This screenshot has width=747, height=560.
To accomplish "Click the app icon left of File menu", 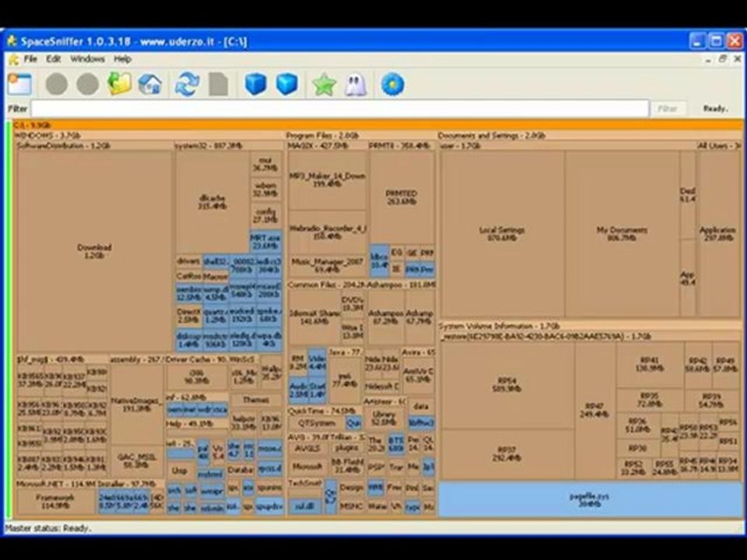I will 14,59.
